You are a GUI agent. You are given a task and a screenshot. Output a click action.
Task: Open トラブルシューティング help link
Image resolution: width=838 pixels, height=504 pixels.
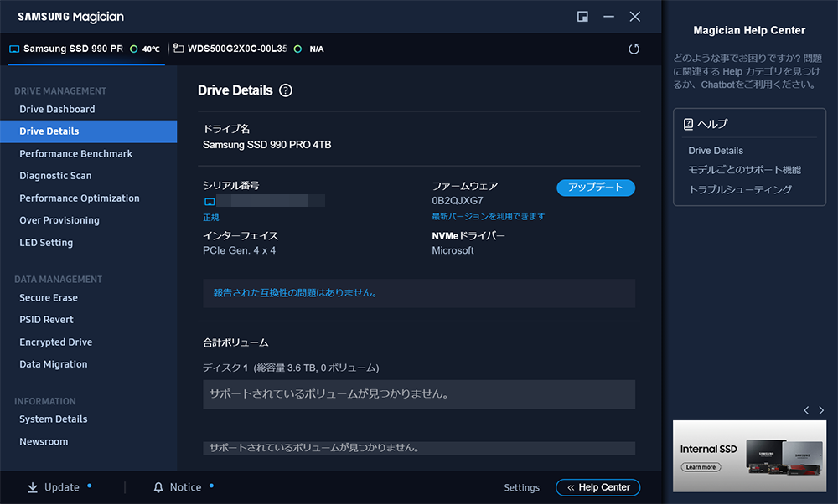pos(740,189)
